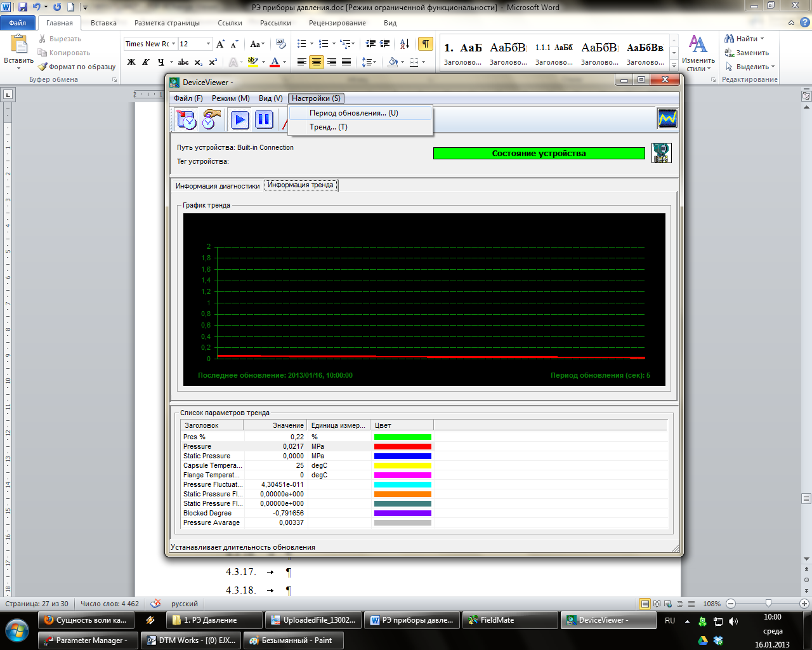Image resolution: width=812 pixels, height=650 pixels.
Task: Align text right in Word ribbon
Action: tap(331, 62)
